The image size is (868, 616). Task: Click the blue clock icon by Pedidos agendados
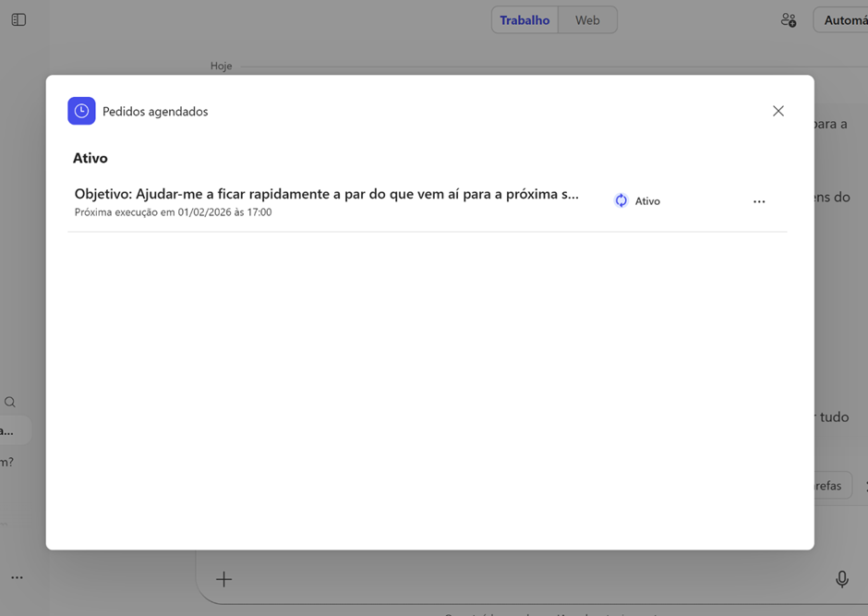[x=81, y=111]
